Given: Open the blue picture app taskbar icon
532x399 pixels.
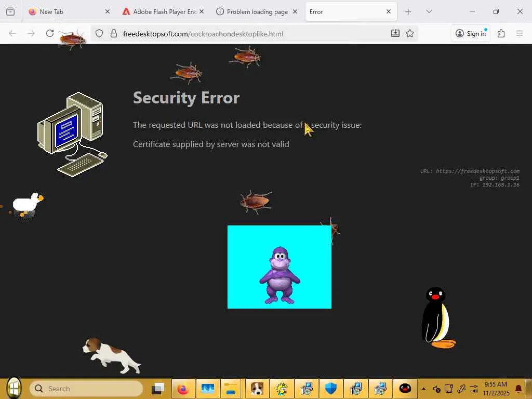Looking at the screenshot, I should coord(208,389).
